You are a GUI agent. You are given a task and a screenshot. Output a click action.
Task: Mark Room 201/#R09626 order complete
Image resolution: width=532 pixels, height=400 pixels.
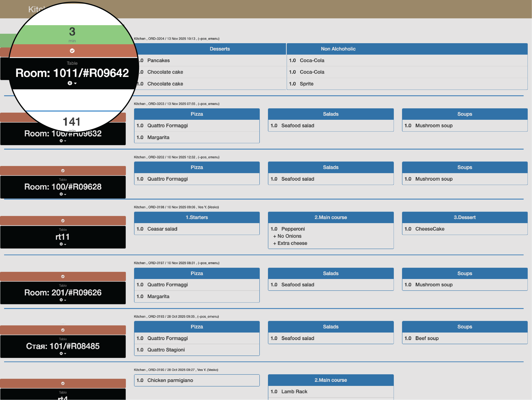click(63, 276)
